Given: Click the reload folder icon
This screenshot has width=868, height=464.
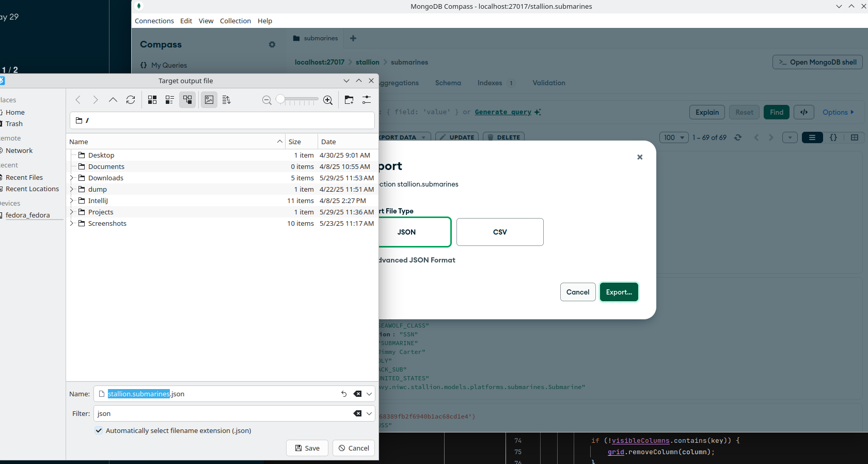Looking at the screenshot, I should pos(131,100).
